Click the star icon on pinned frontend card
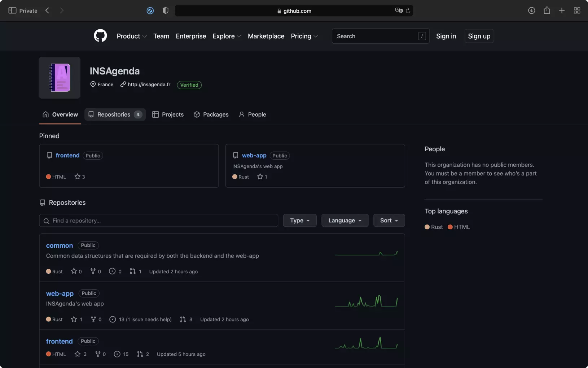 coord(77,177)
